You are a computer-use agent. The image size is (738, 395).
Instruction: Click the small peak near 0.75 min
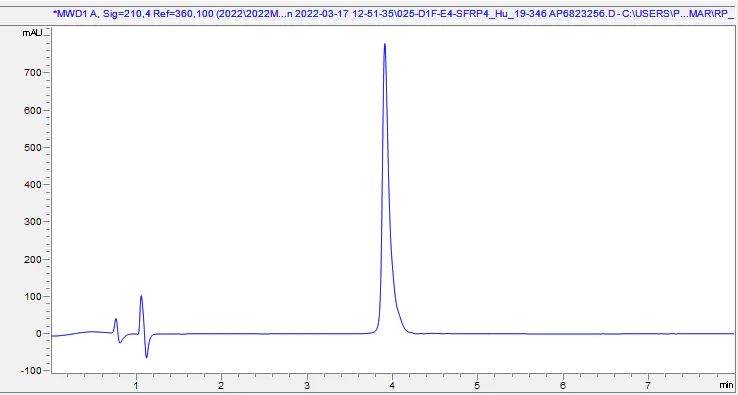coord(116,320)
